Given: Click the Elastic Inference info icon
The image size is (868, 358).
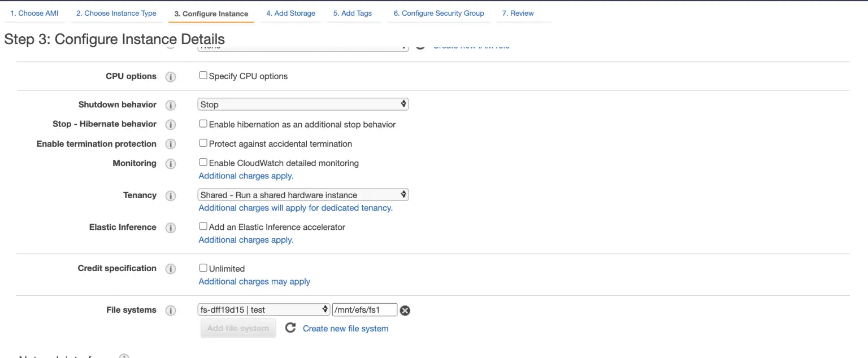Looking at the screenshot, I should (171, 228).
